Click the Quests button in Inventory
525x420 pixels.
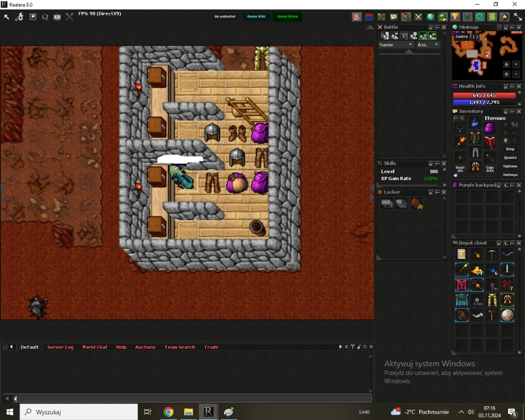(510, 158)
